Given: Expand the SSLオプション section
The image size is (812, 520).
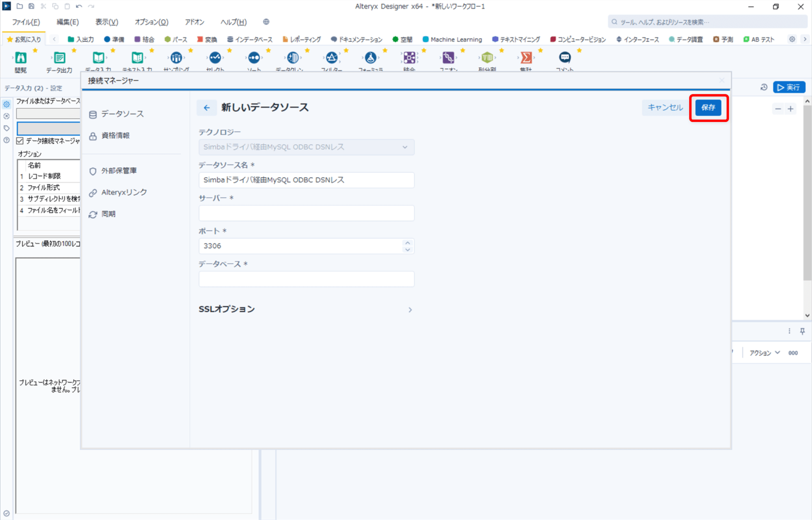Looking at the screenshot, I should 307,310.
